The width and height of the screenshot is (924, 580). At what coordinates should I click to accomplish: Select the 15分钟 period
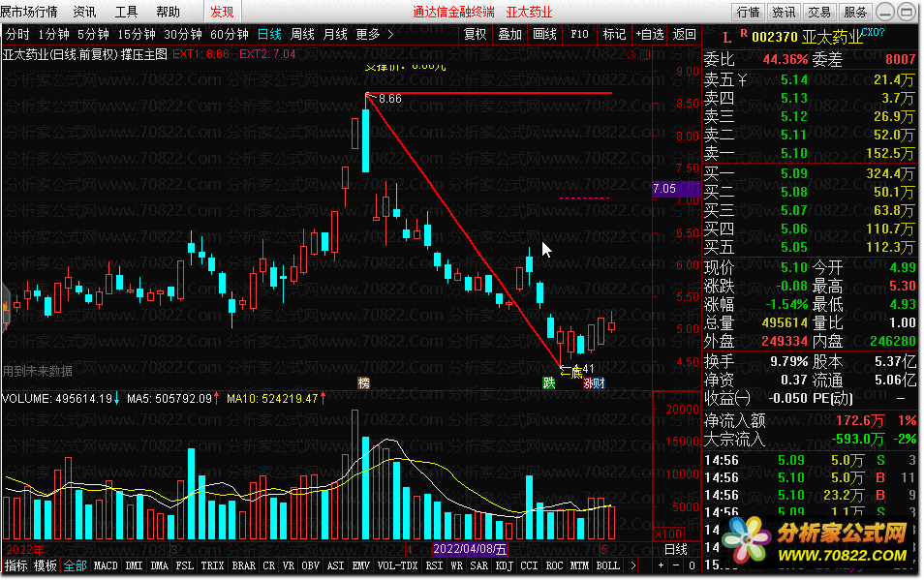(137, 35)
